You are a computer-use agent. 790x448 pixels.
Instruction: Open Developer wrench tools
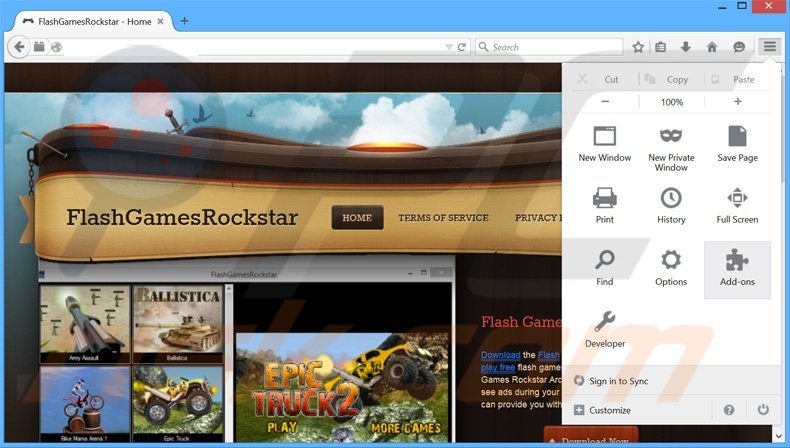coord(605,330)
